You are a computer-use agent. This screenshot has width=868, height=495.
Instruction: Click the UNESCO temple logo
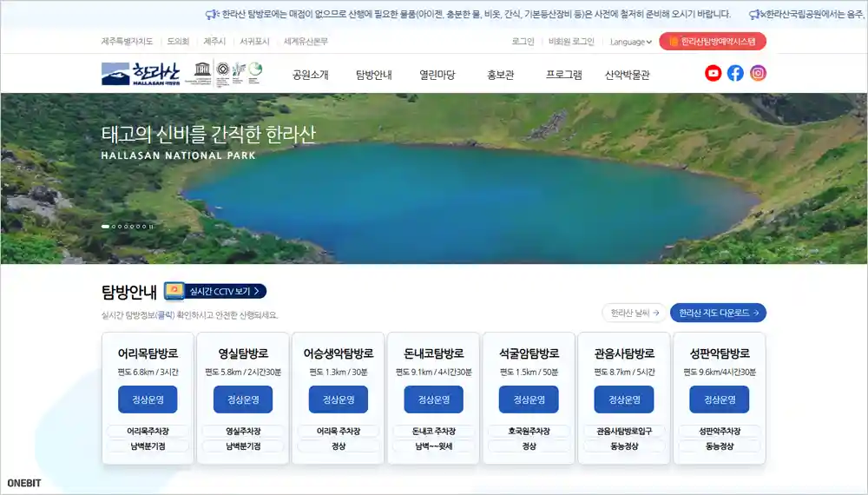(x=202, y=69)
